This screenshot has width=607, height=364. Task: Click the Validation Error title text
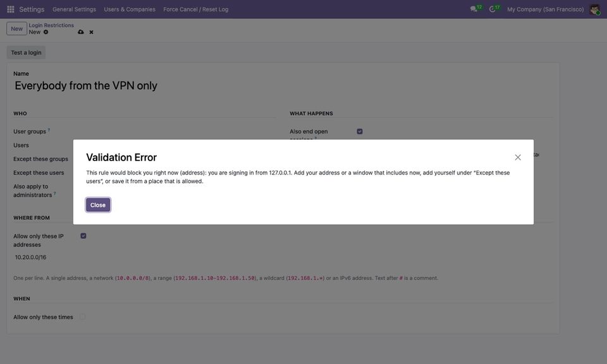pyautogui.click(x=121, y=157)
